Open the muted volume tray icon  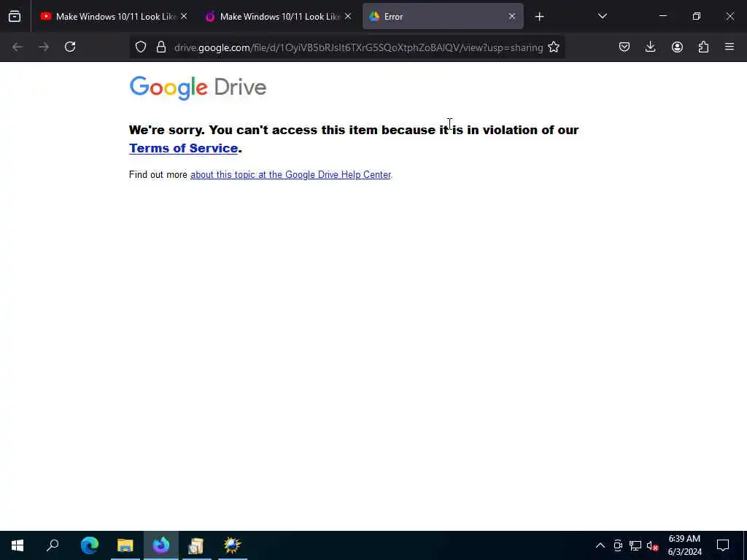tap(652, 545)
